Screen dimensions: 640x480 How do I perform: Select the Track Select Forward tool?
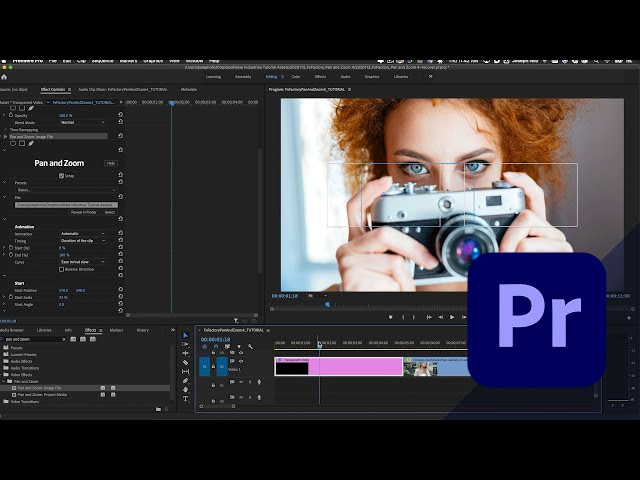click(x=185, y=344)
